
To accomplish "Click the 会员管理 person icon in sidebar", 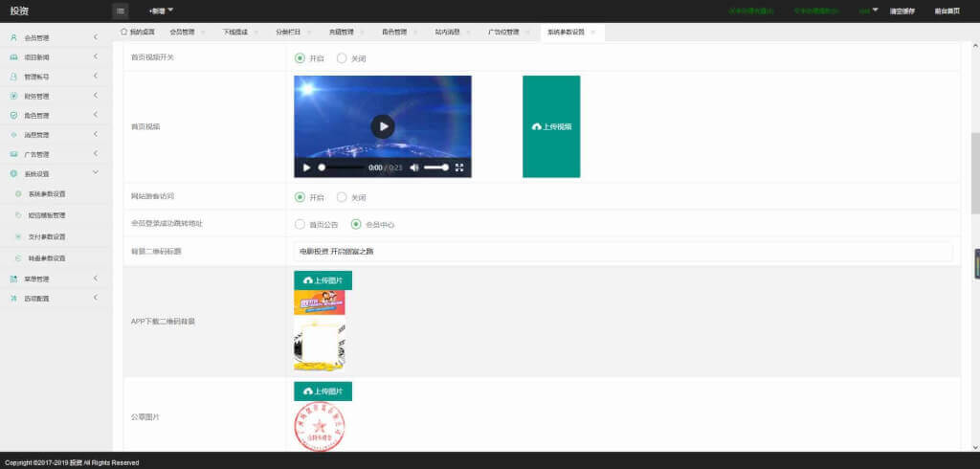I will click(x=13, y=37).
